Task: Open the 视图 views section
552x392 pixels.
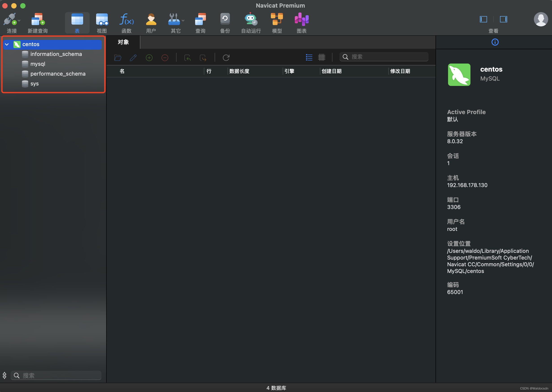Action: tap(102, 23)
